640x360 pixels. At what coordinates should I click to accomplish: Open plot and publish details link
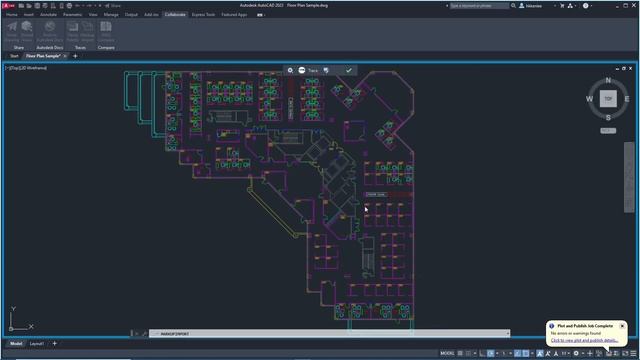pyautogui.click(x=584, y=340)
